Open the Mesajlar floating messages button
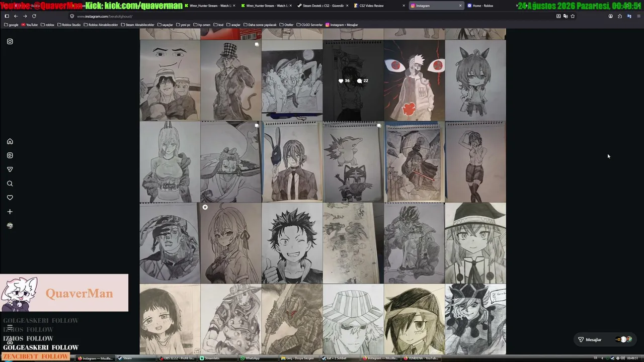The width and height of the screenshot is (644, 362). 605,339
